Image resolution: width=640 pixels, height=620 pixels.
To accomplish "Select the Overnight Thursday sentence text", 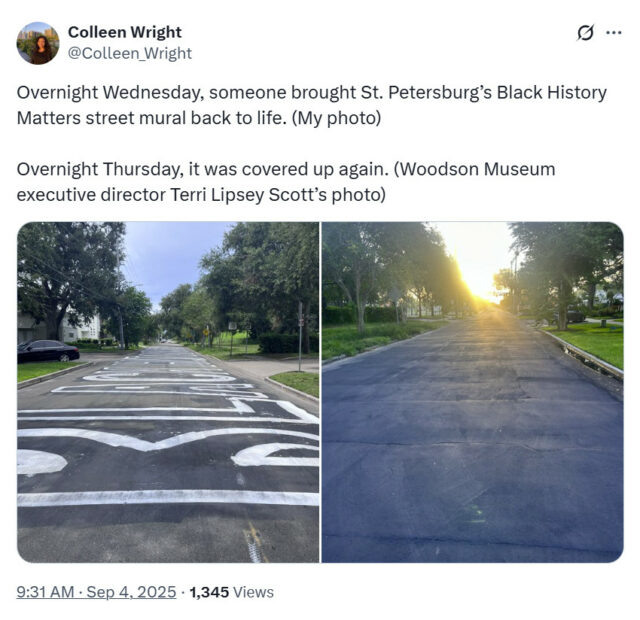I will (286, 182).
